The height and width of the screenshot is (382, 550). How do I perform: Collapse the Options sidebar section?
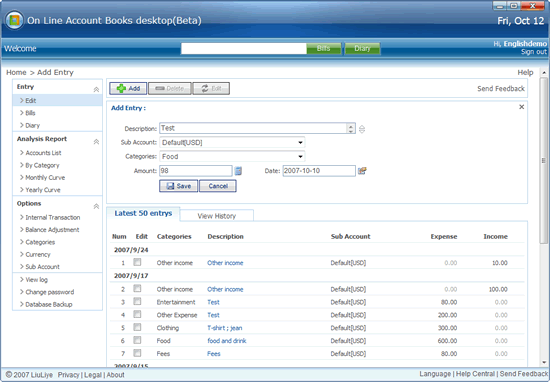(x=96, y=206)
